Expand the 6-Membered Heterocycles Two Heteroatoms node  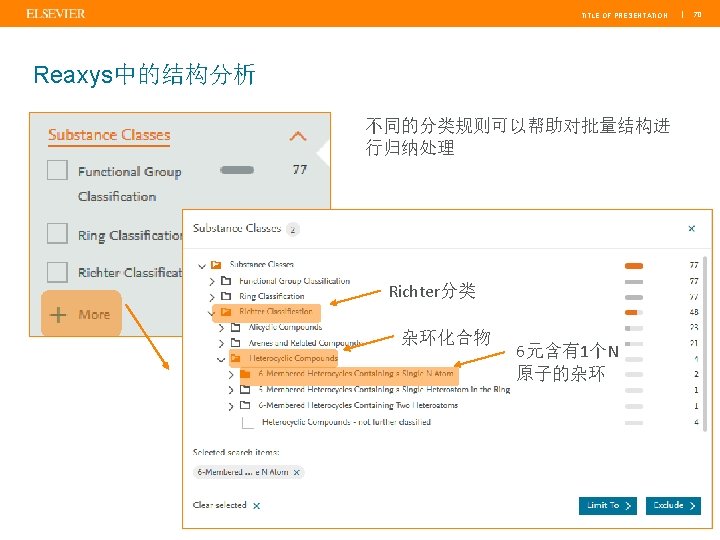[231, 406]
